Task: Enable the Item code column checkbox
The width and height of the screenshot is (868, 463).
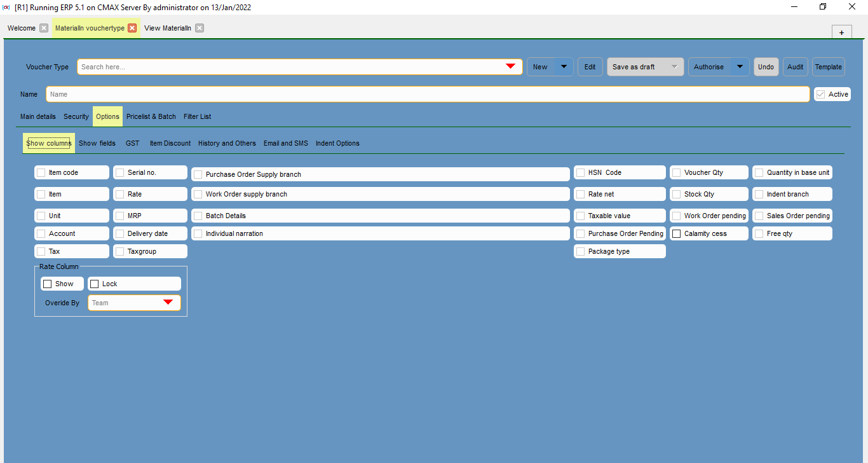Action: 41,172
